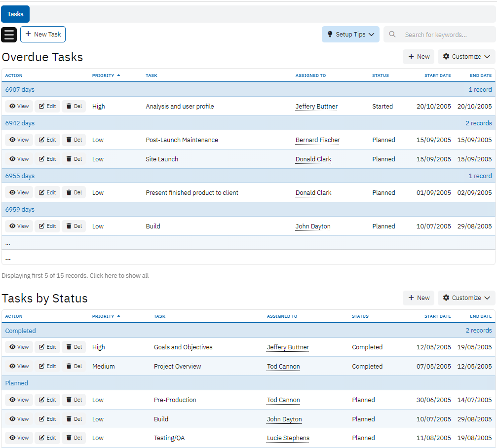Open the hamburger menu icon
This screenshot has height=448, width=497.
[9, 35]
